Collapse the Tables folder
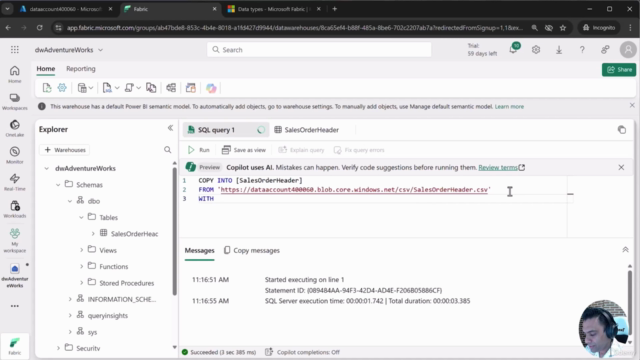Image resolution: width=640 pixels, height=360 pixels. pyautogui.click(x=81, y=218)
